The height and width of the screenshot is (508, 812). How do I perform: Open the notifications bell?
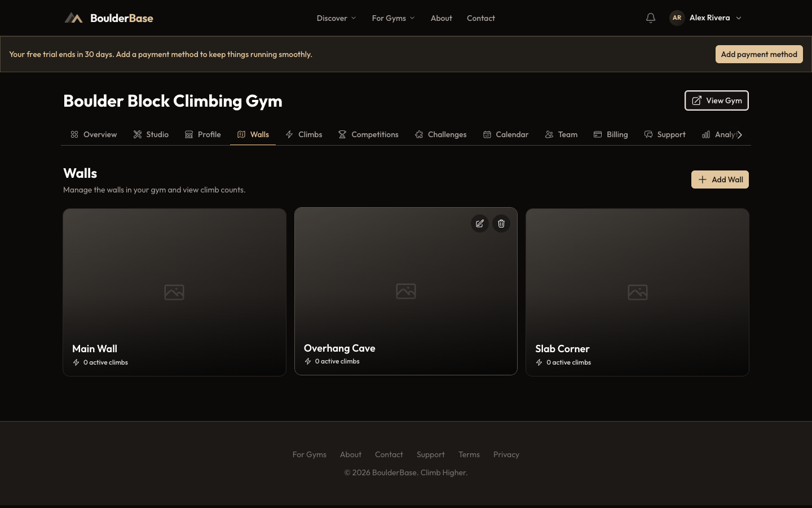coord(651,18)
